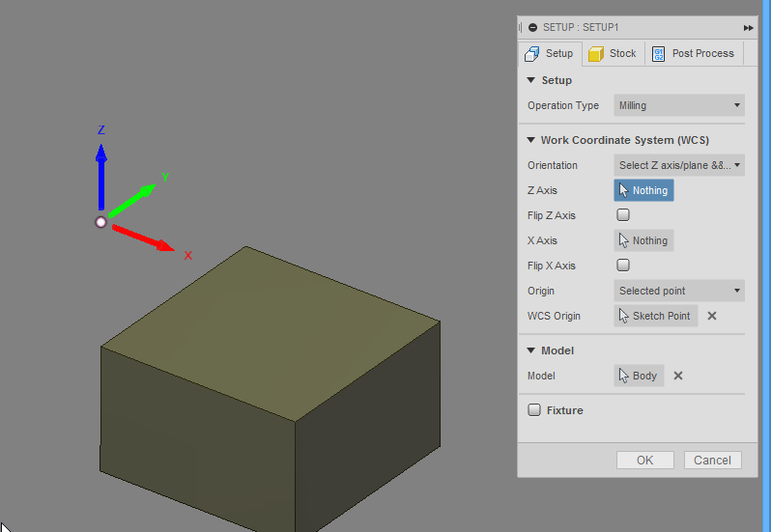Viewport: 771px width, 532px height.
Task: Open the Post Process tab
Action: [x=694, y=53]
